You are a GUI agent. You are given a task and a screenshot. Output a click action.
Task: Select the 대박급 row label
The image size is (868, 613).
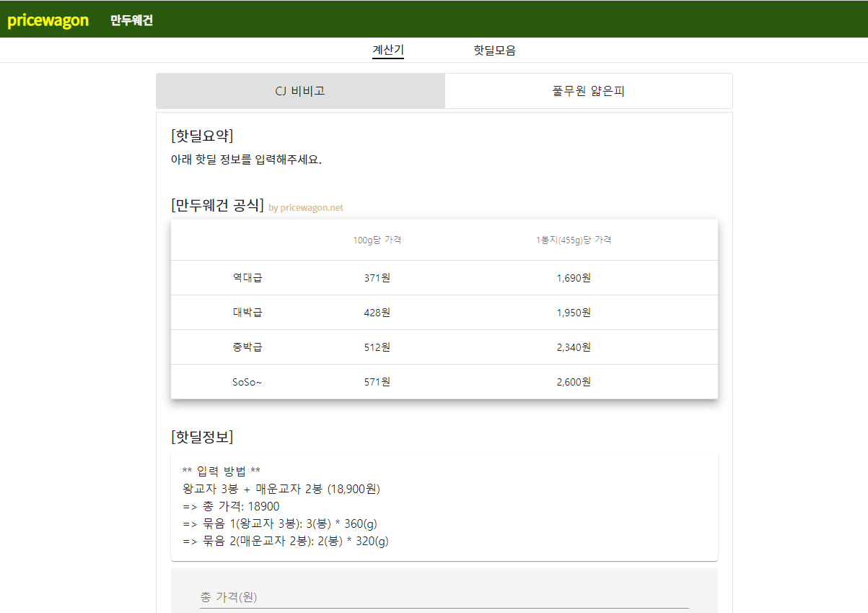(x=247, y=313)
